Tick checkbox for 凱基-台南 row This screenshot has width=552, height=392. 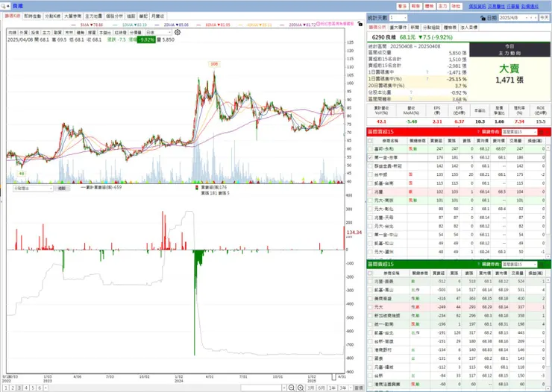(370, 183)
